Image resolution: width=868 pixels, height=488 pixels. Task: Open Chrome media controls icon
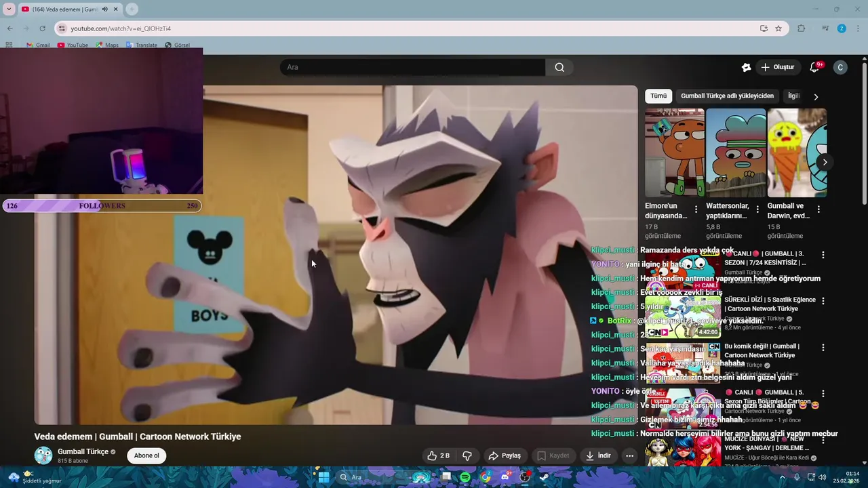tap(825, 28)
